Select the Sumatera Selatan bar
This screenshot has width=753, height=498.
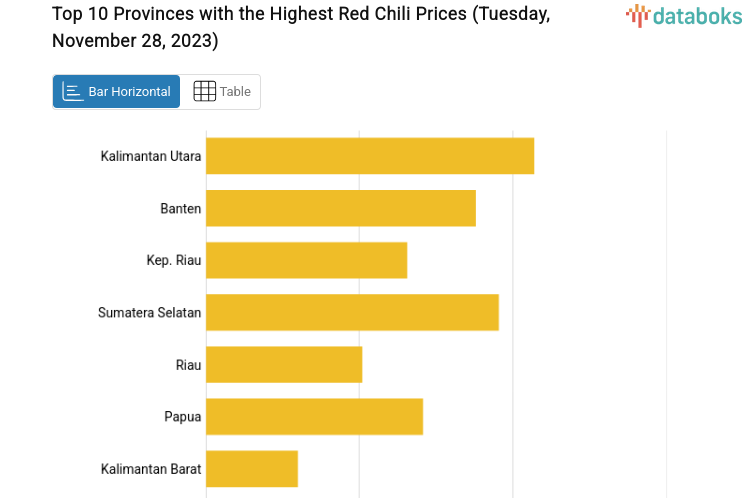pos(352,312)
